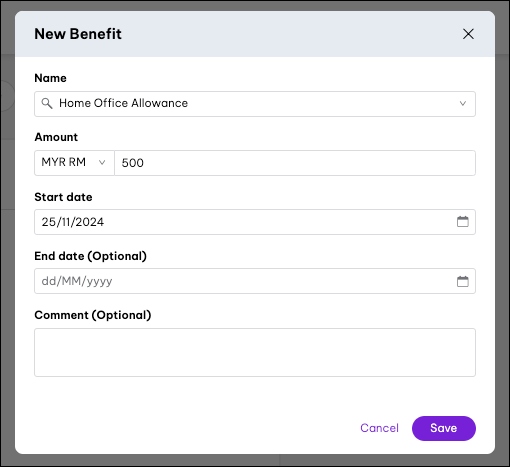Select the Home Office Allowance name field
Screen dimensions: 510x467
pyautogui.click(x=255, y=104)
